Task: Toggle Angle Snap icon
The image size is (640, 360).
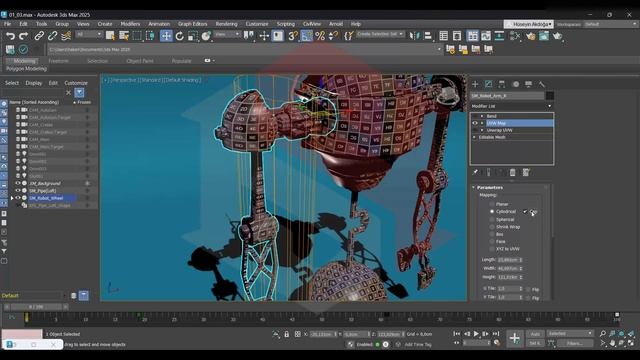Action: pyautogui.click(x=306, y=36)
